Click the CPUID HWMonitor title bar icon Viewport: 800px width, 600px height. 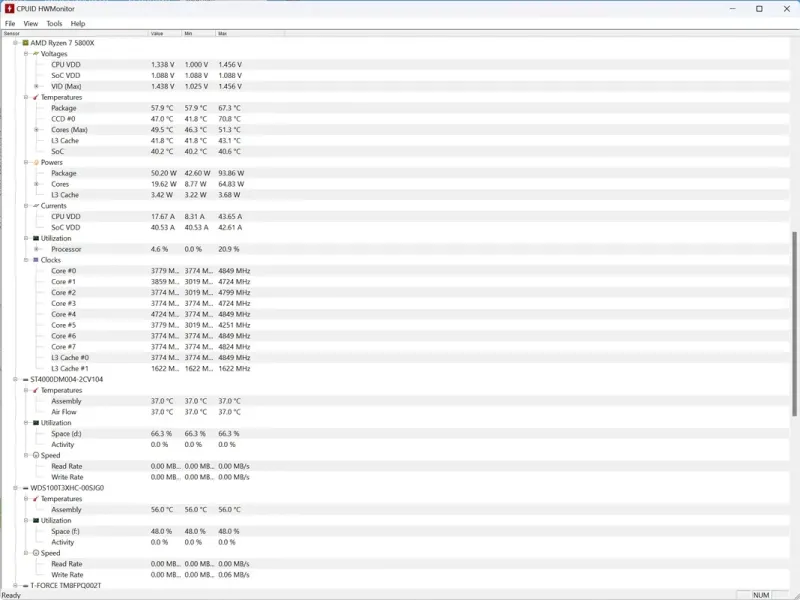pos(9,9)
